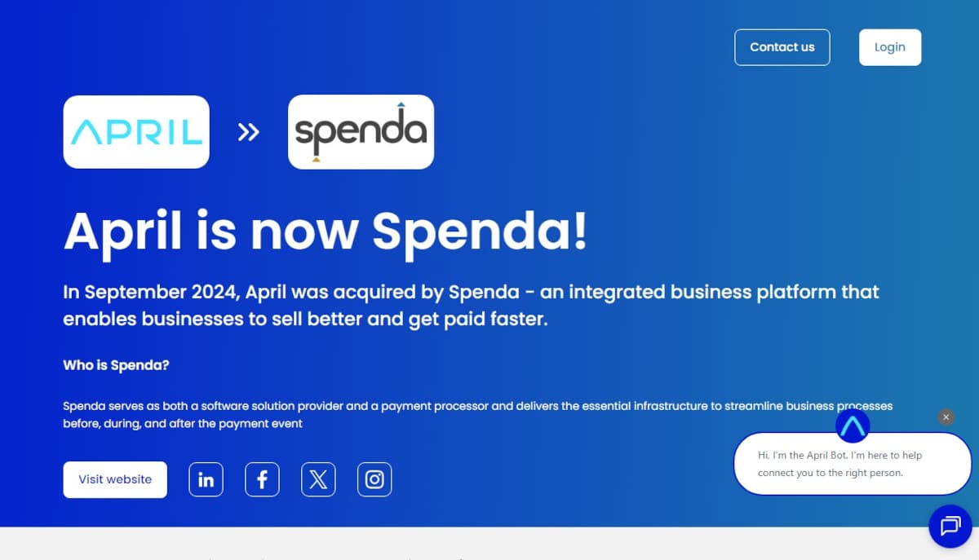Open Spenda via Visit website
This screenshot has width=979, height=560.
pyautogui.click(x=114, y=479)
